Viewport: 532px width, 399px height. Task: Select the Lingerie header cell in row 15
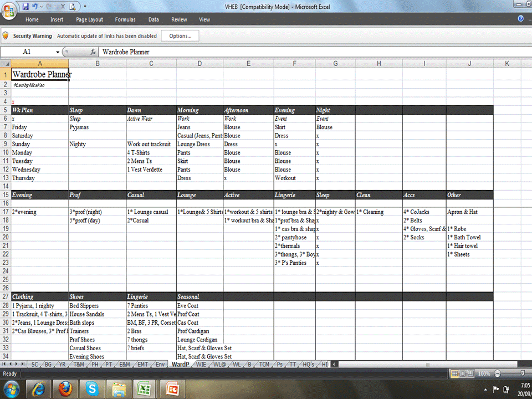(294, 195)
